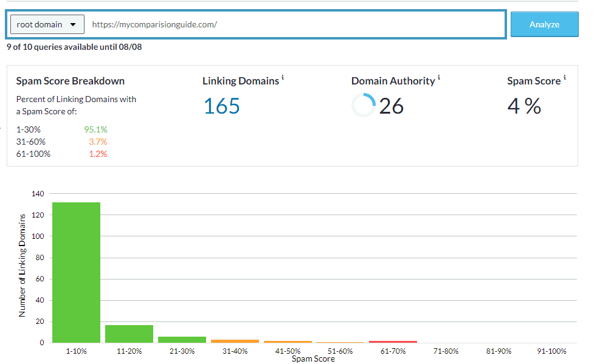
Task: Click the Linking Domains heading
Action: click(x=241, y=81)
